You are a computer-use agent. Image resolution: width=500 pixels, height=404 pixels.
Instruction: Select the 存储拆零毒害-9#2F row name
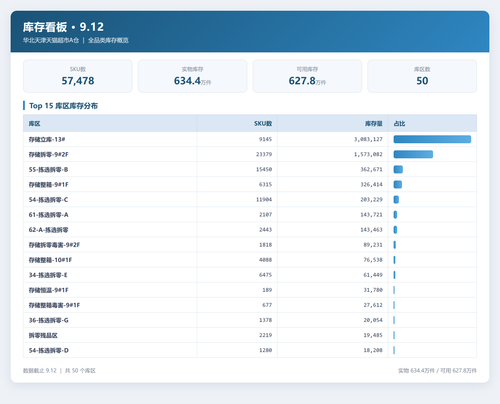[x=54, y=245]
